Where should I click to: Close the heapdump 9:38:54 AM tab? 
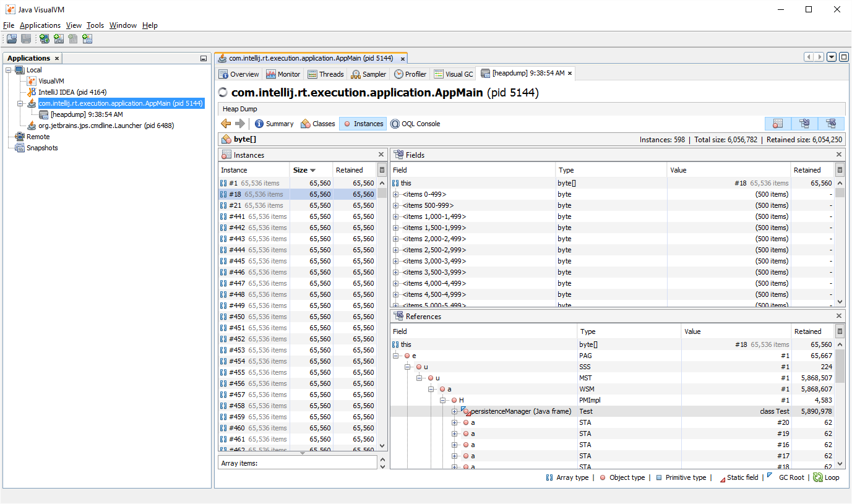point(570,74)
